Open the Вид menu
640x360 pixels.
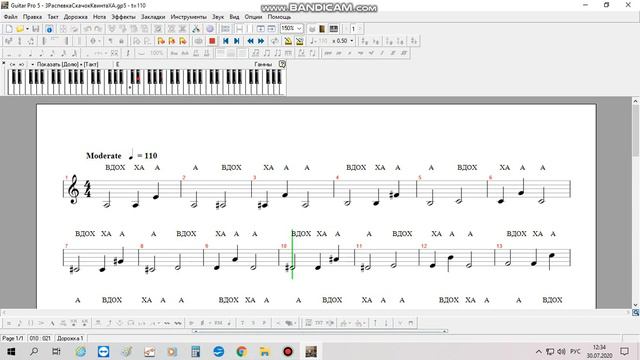234,17
